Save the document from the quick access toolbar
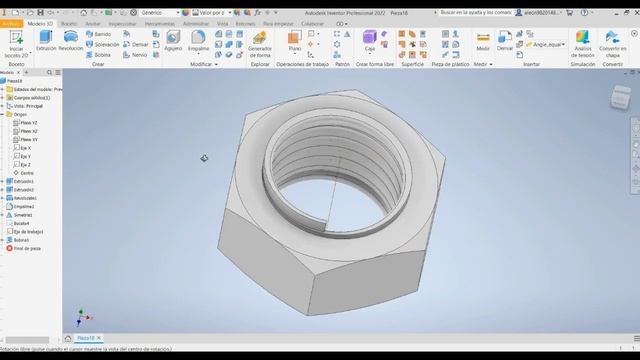Screen dimensions: 640x360 point(40,13)
